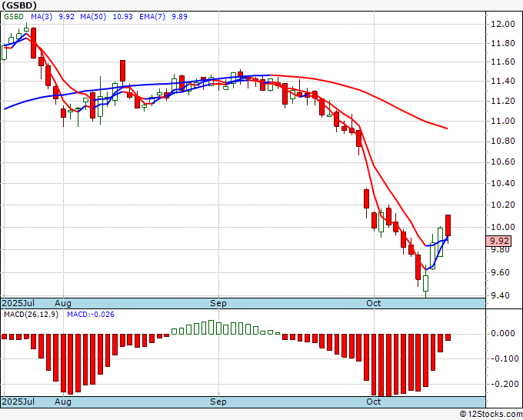Click the MA(50) value 10.93

(x=123, y=17)
